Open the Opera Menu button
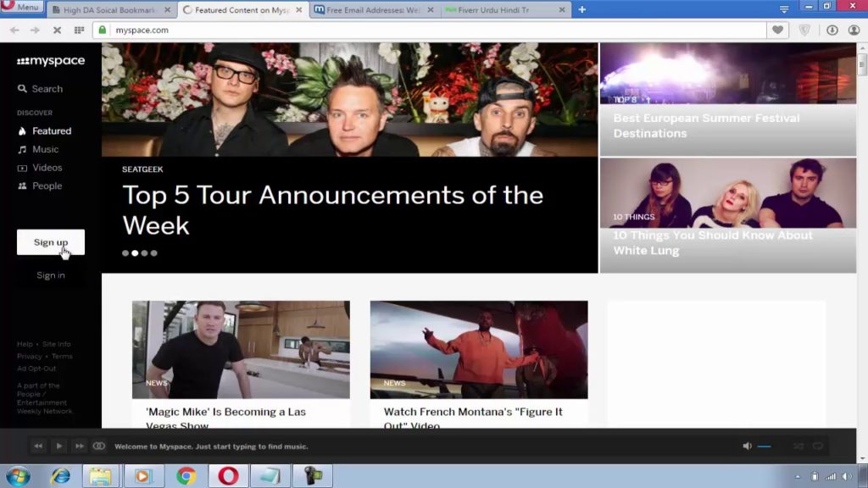Image resolution: width=868 pixels, height=488 pixels. coord(22,7)
